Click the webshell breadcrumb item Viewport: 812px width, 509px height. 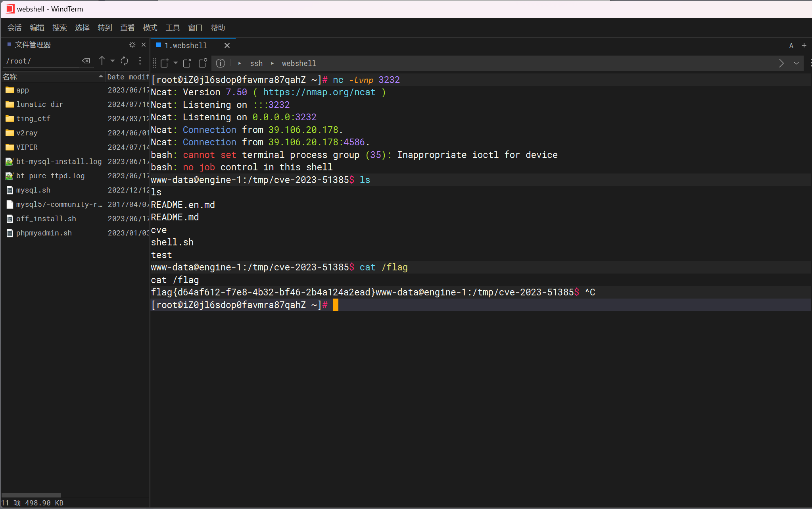coord(299,64)
